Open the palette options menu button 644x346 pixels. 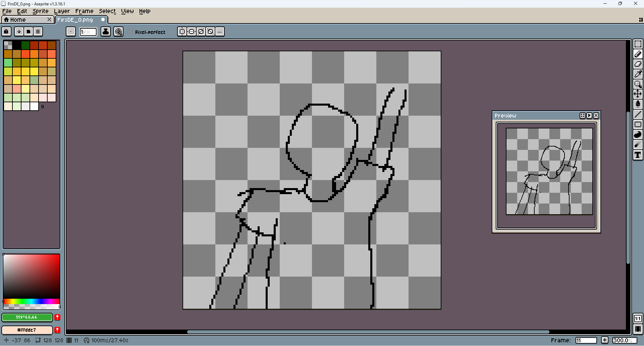(38, 32)
